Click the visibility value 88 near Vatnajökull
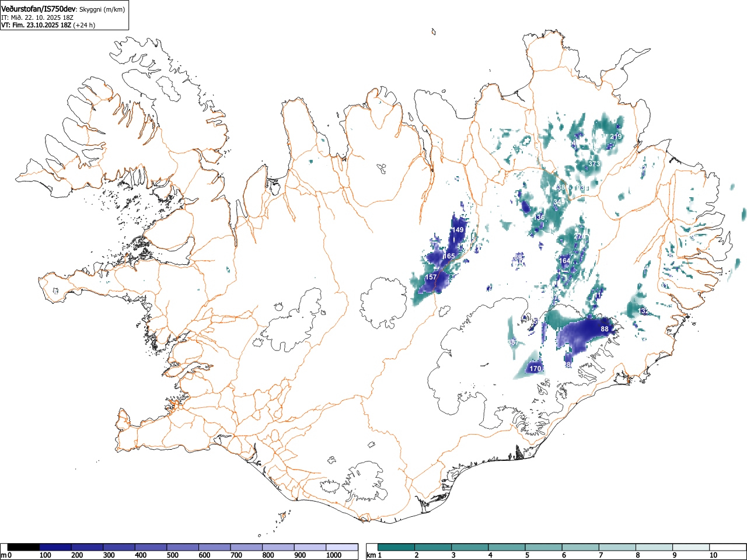 [605, 329]
